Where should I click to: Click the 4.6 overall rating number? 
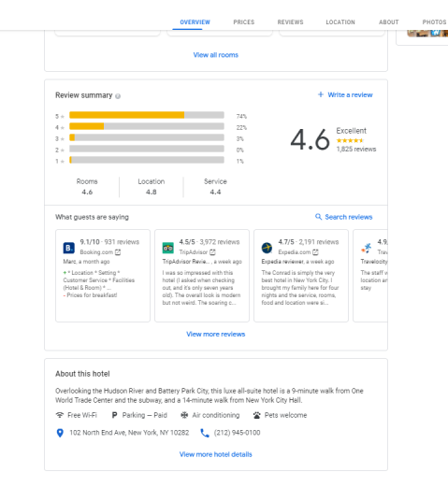tap(310, 139)
